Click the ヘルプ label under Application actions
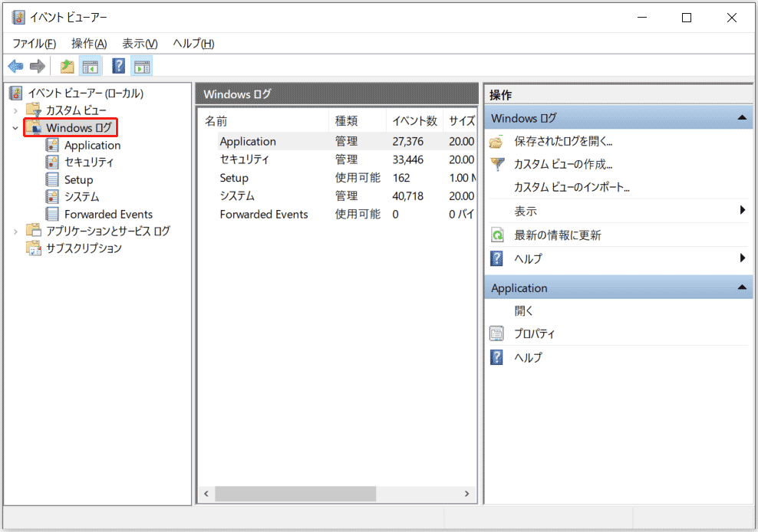 click(529, 357)
